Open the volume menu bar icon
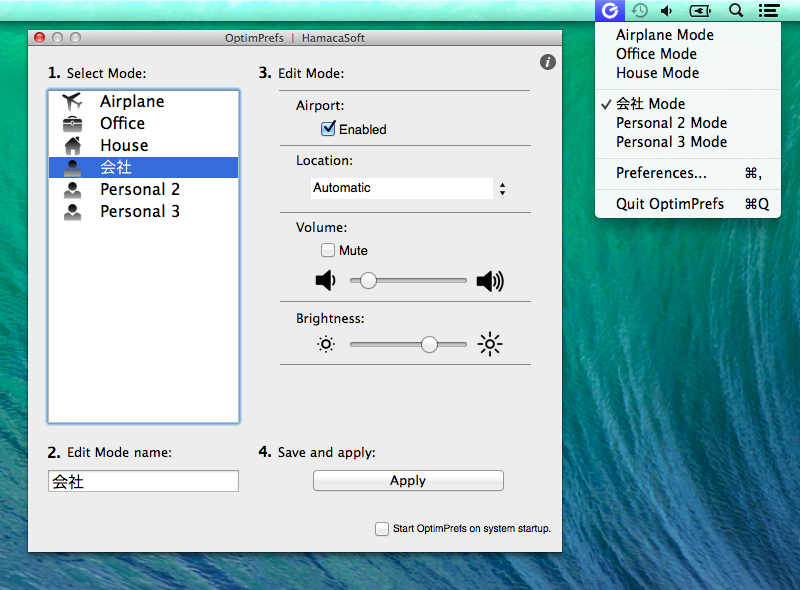 pyautogui.click(x=667, y=11)
